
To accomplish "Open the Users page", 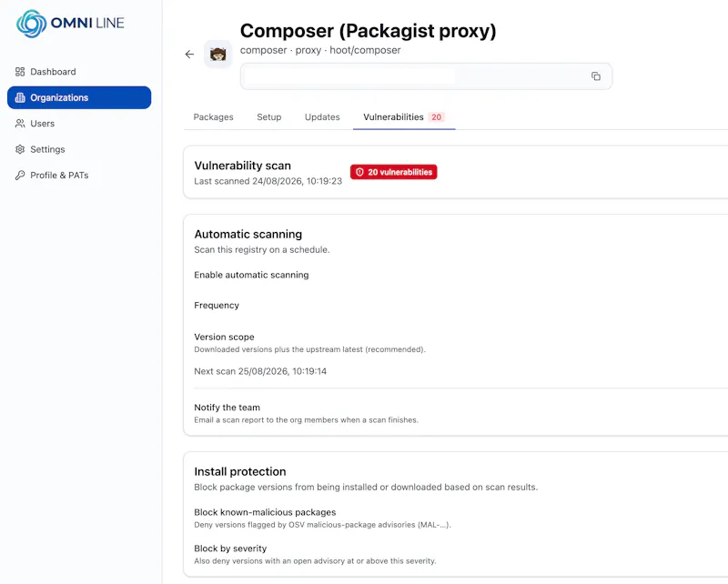I will pyautogui.click(x=79, y=124).
